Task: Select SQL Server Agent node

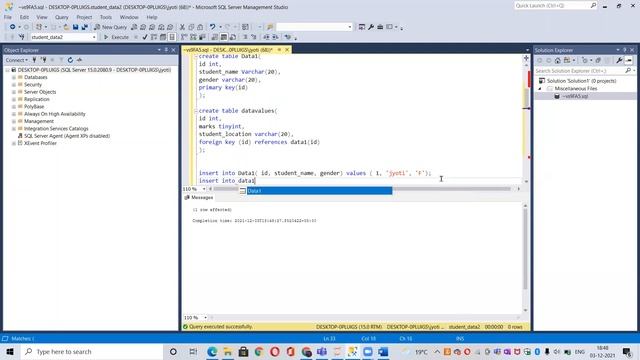Action: 67,136
